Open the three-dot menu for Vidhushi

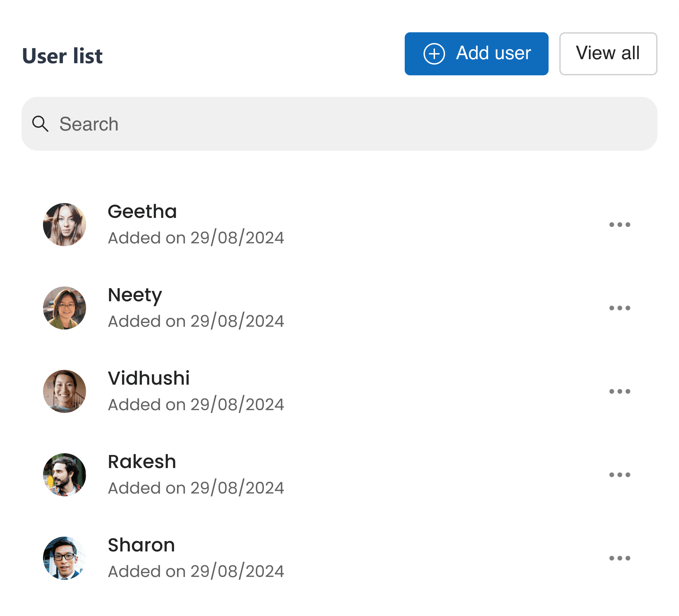(x=620, y=391)
